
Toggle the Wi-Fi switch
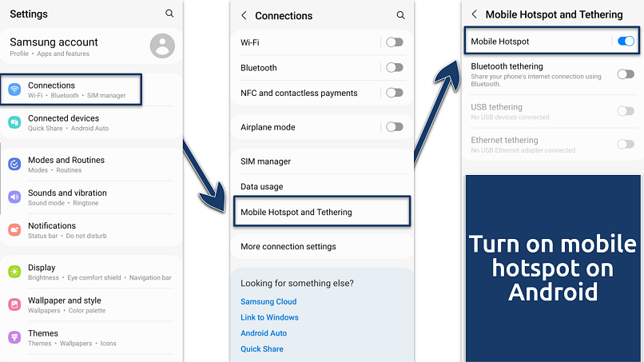tap(395, 42)
